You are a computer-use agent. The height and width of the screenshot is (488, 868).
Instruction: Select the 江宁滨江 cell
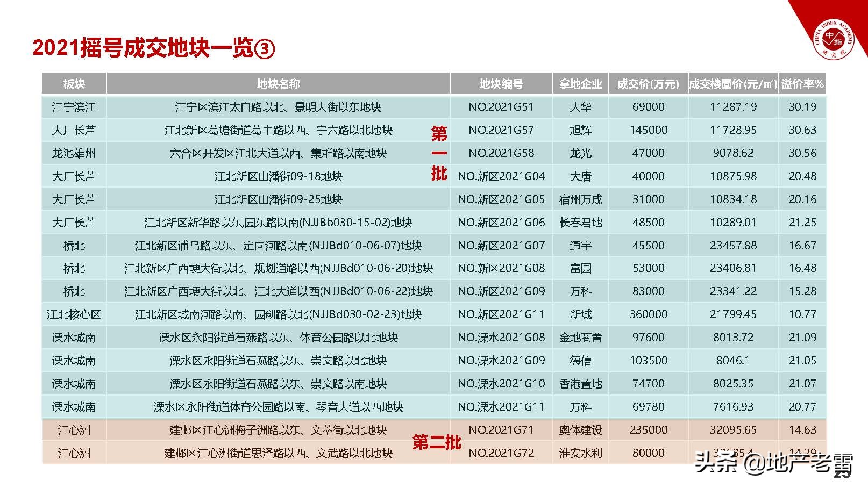[x=74, y=107]
